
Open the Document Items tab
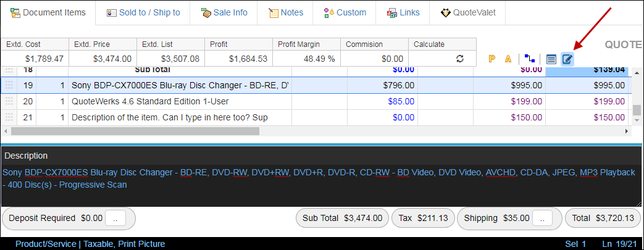(48, 12)
